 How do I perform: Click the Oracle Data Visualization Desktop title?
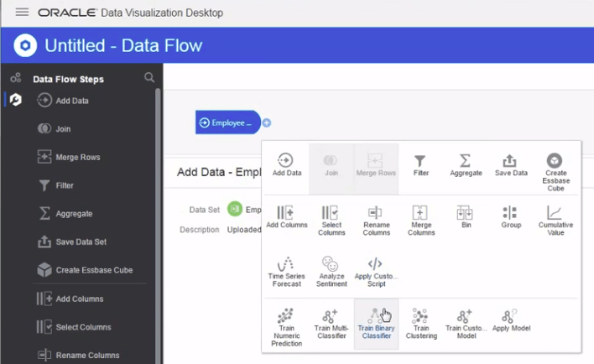[x=130, y=13]
